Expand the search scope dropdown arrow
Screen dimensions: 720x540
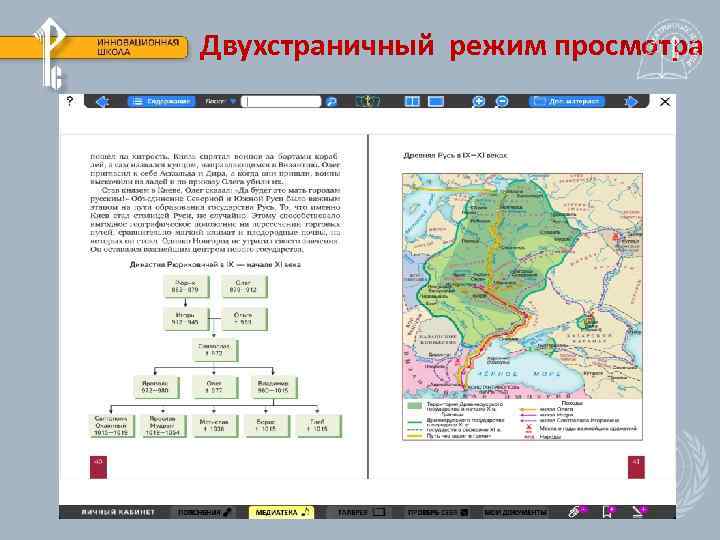click(233, 101)
